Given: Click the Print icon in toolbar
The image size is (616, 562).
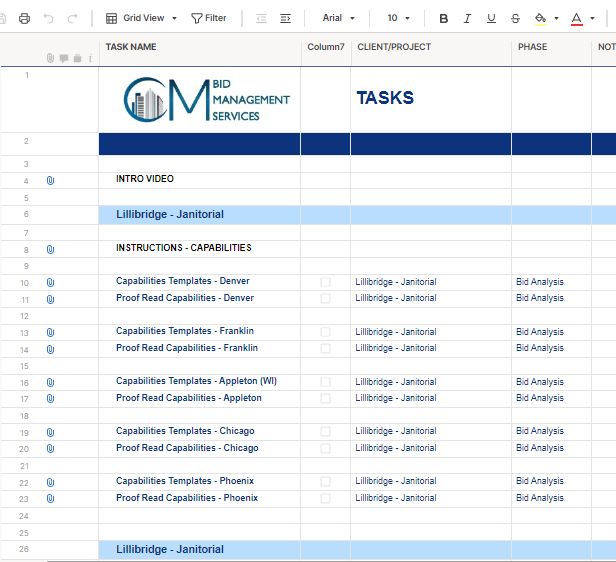Looking at the screenshot, I should (x=24, y=18).
